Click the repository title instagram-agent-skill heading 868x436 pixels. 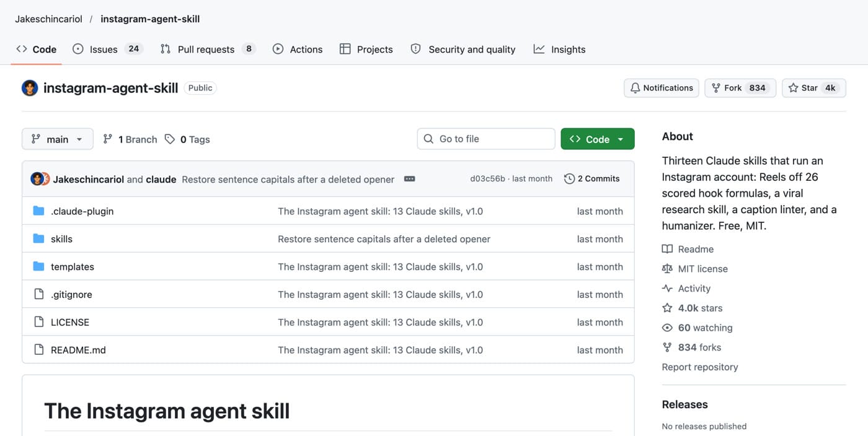pos(111,88)
